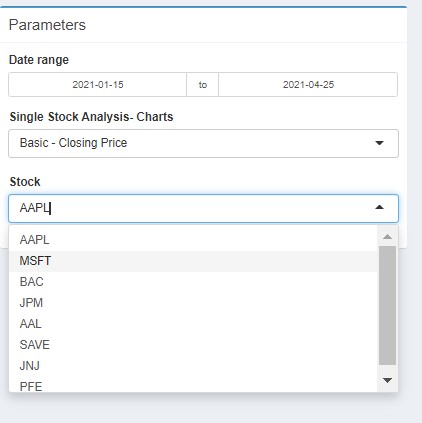Click the Date range label
Image resolution: width=422 pixels, height=423 pixels.
(x=39, y=60)
